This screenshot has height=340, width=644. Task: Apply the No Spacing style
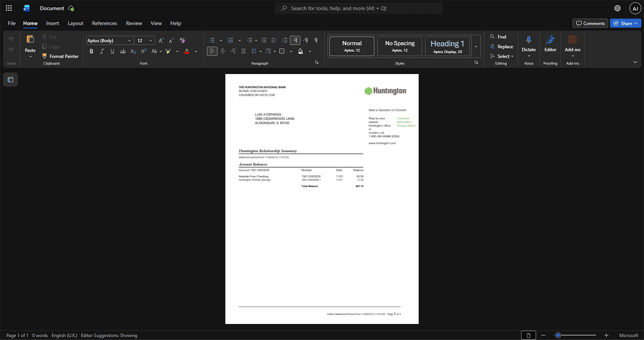tap(400, 46)
